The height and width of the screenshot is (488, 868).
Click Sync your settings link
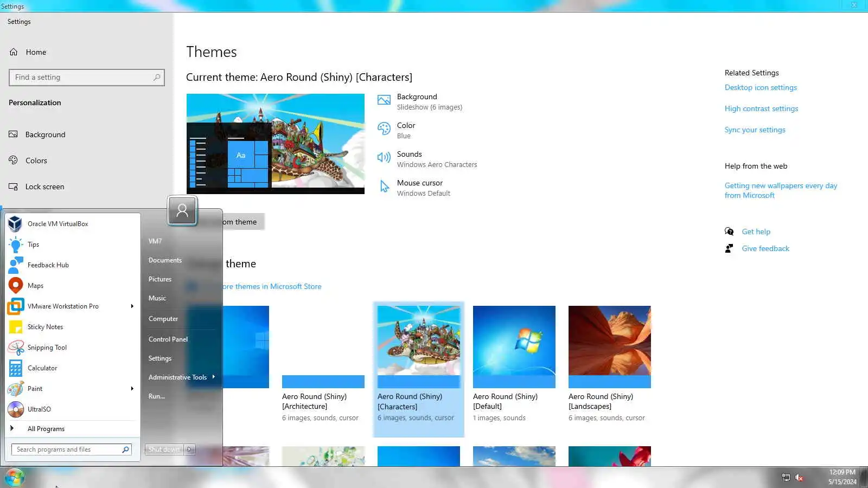click(755, 130)
